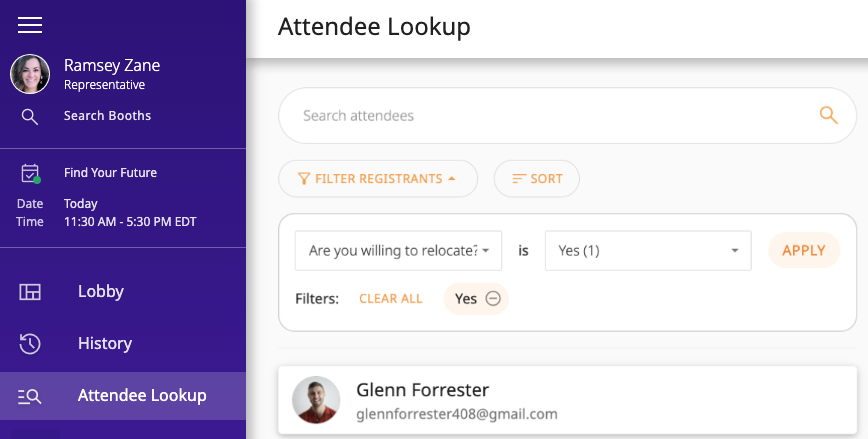Open the hamburger menu
868x439 pixels.
click(30, 25)
